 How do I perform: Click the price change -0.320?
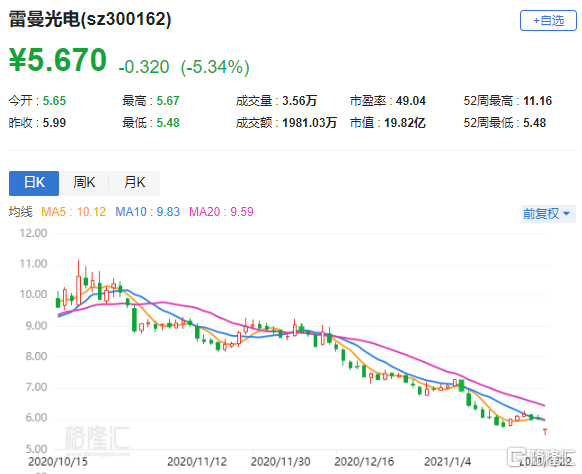144,67
